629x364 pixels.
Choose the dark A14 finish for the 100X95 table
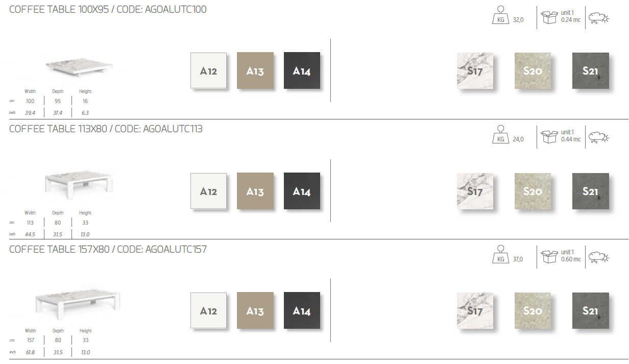(302, 70)
